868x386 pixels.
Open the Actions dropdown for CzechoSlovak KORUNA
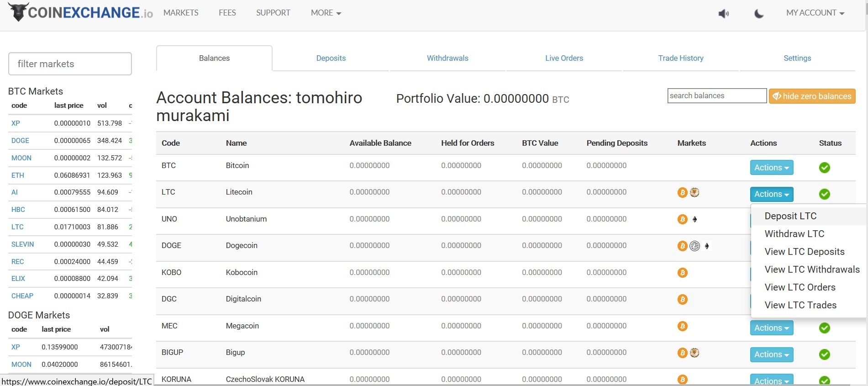tap(771, 380)
